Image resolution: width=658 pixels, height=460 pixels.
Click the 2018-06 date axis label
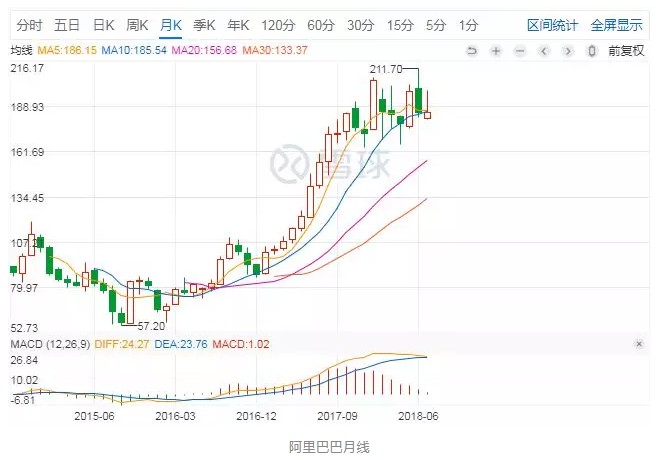click(x=418, y=416)
